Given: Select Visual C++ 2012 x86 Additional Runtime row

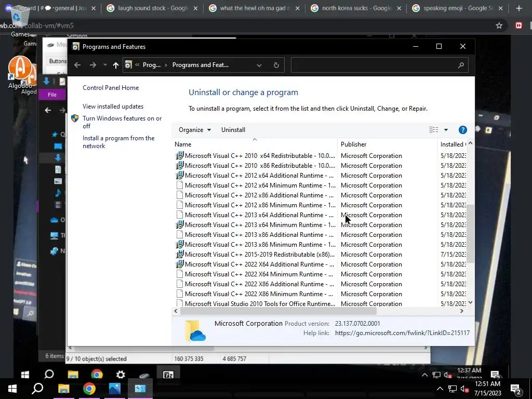Looking at the screenshot, I should point(320,195).
